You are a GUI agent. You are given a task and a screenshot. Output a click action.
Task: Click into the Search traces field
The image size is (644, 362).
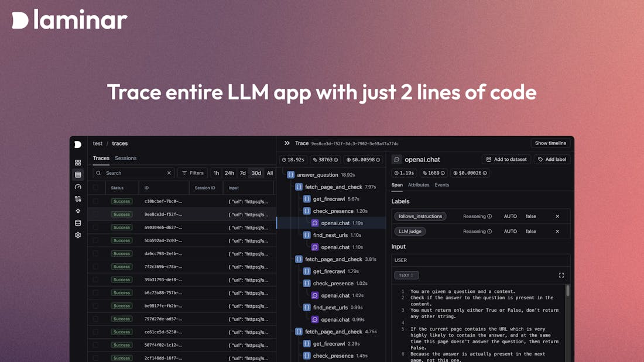point(134,173)
